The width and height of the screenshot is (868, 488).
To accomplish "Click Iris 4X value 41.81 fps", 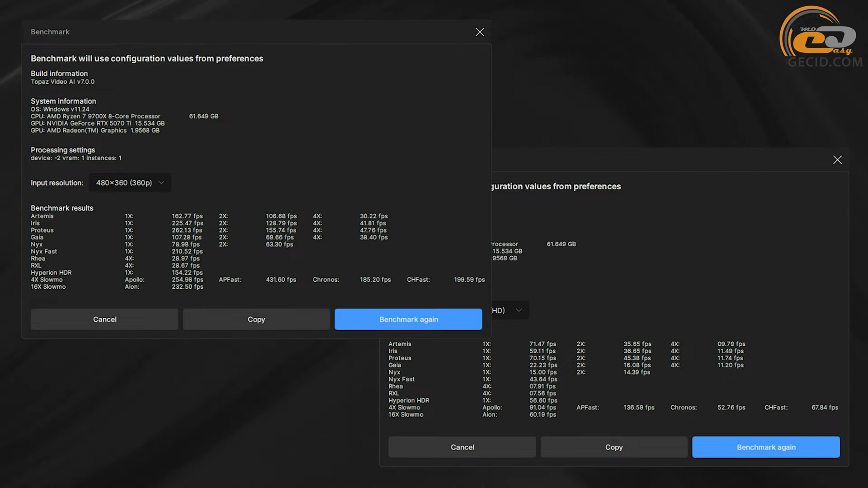I will pos(373,223).
